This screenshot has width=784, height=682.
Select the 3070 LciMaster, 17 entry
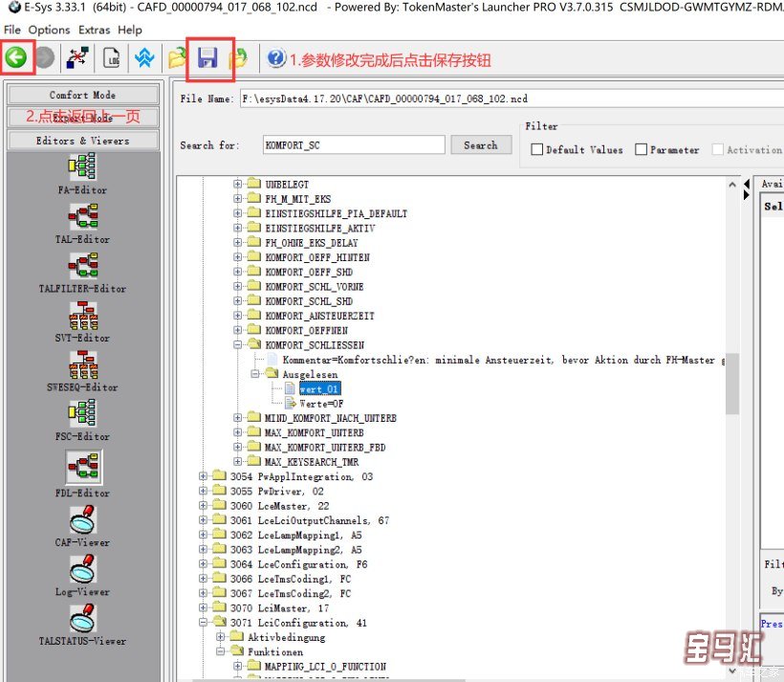pos(279,608)
